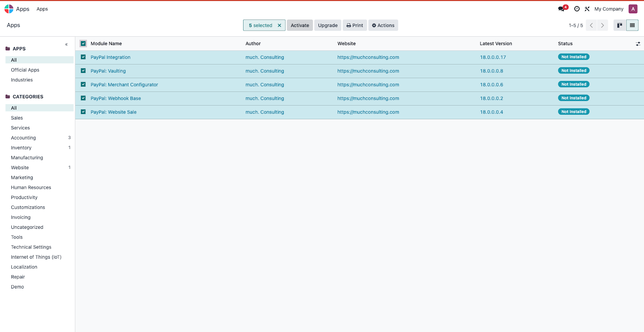Viewport: 644px width, 332px height.
Task: Click the Activate button
Action: 300,25
